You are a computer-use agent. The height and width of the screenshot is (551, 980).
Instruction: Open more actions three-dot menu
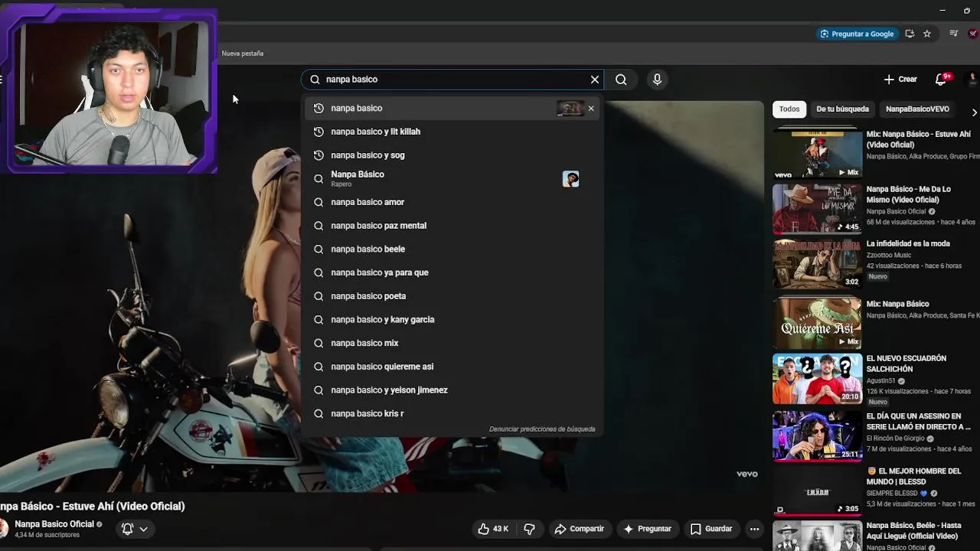point(754,529)
